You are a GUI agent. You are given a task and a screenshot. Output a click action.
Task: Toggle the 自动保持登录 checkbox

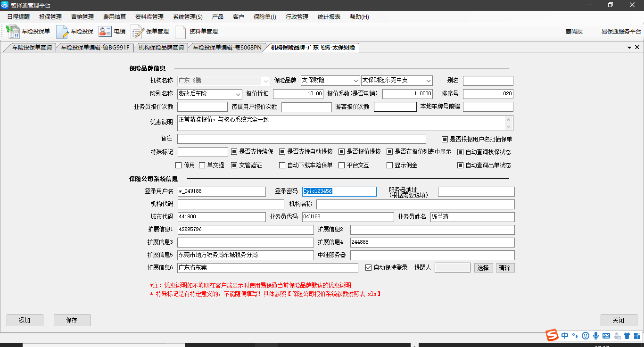369,268
